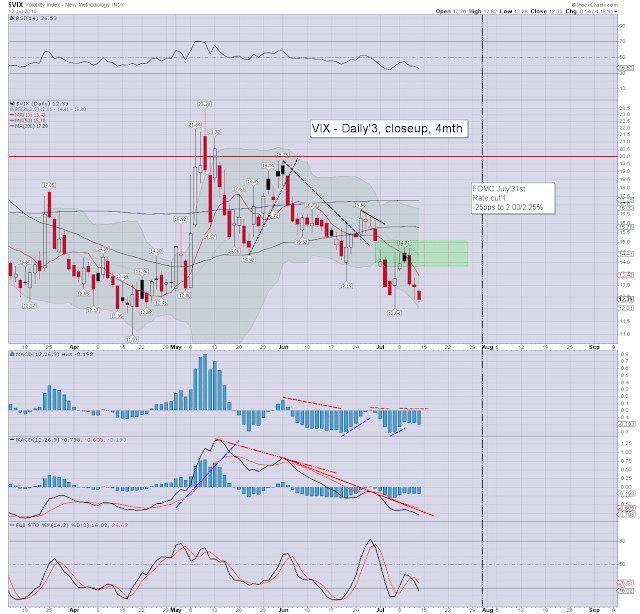
Task: Click the May label on price panel date axis
Action: tap(176, 347)
